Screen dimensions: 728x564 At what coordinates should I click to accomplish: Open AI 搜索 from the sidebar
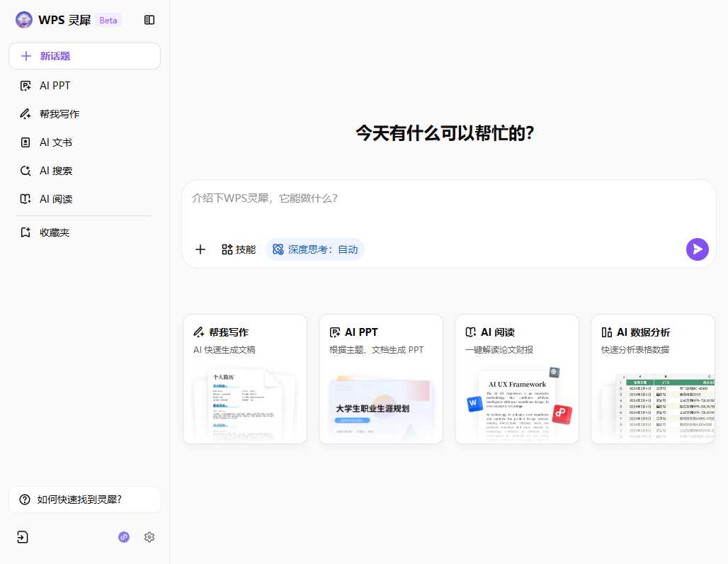[x=55, y=170]
